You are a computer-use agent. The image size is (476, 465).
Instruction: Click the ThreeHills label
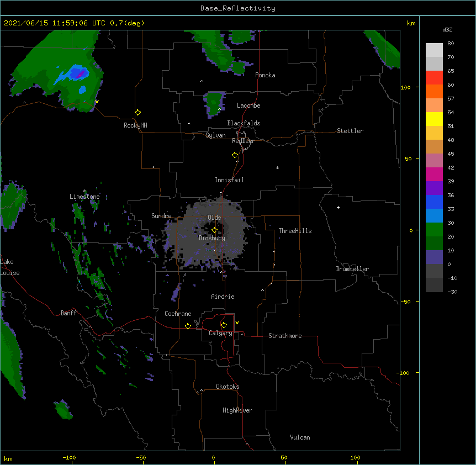point(295,231)
